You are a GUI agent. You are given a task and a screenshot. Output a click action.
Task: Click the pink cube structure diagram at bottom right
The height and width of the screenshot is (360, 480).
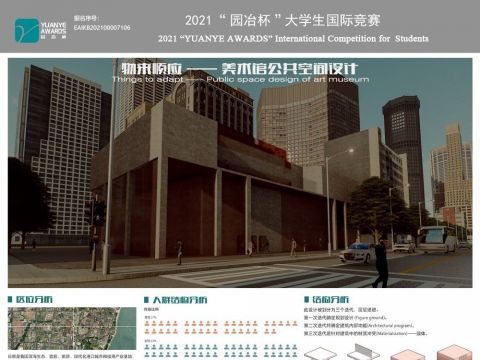[x=454, y=353]
